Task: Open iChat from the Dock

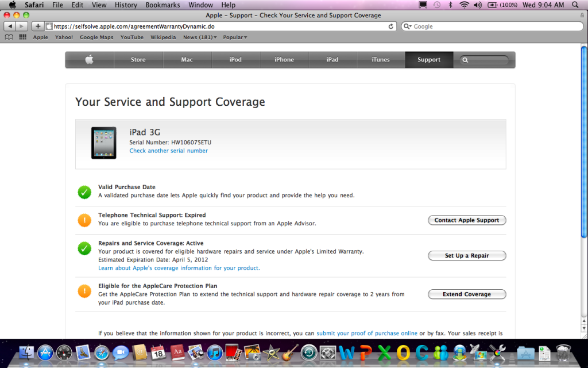Action: click(121, 353)
